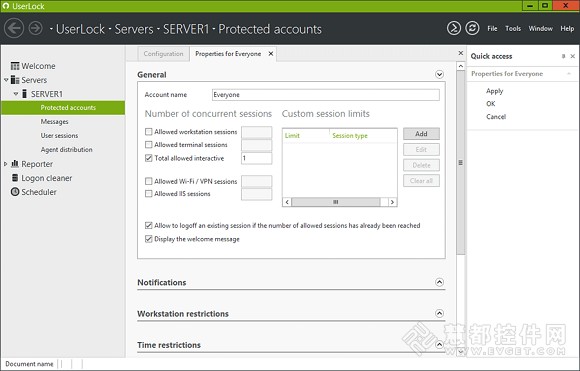This screenshot has width=580, height=371.
Task: Select Agent distribution in the tree
Action: point(67,150)
